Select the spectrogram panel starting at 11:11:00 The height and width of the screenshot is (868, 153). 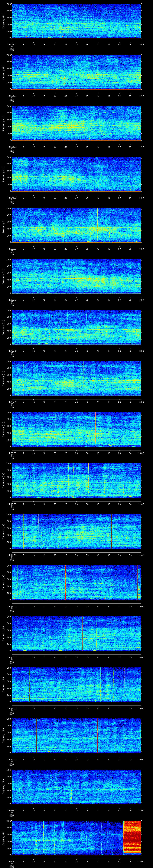(77, 531)
